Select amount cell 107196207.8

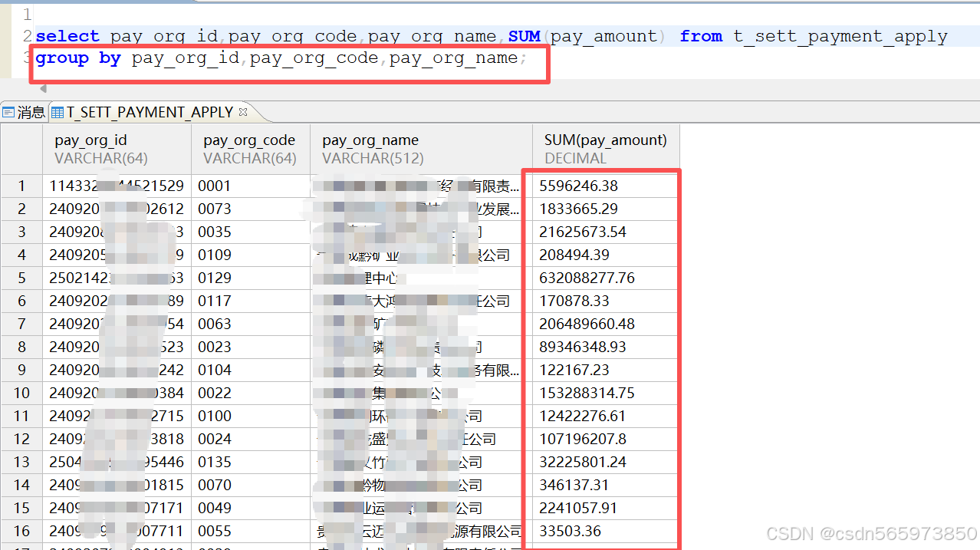click(606, 439)
